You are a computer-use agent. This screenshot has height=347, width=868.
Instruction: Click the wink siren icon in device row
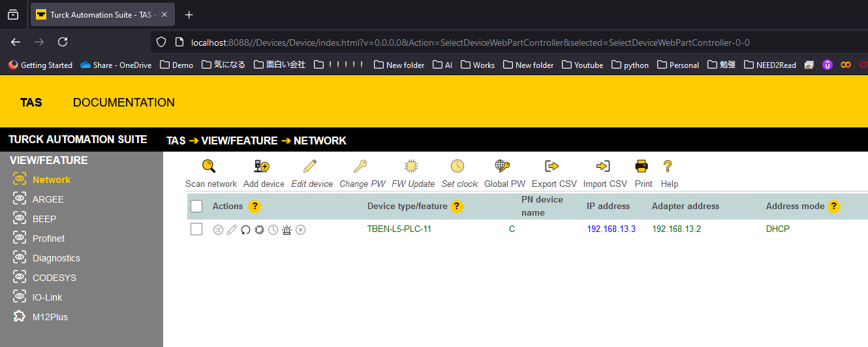287,229
